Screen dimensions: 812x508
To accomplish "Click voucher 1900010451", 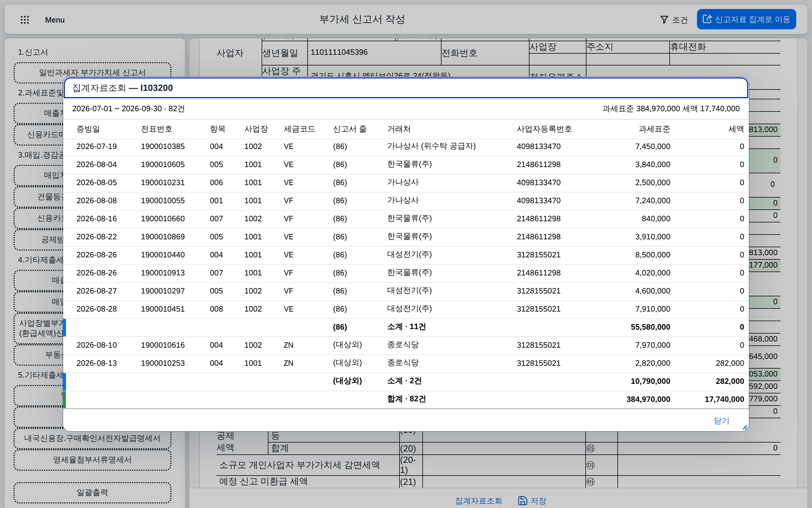I will click(x=163, y=309).
